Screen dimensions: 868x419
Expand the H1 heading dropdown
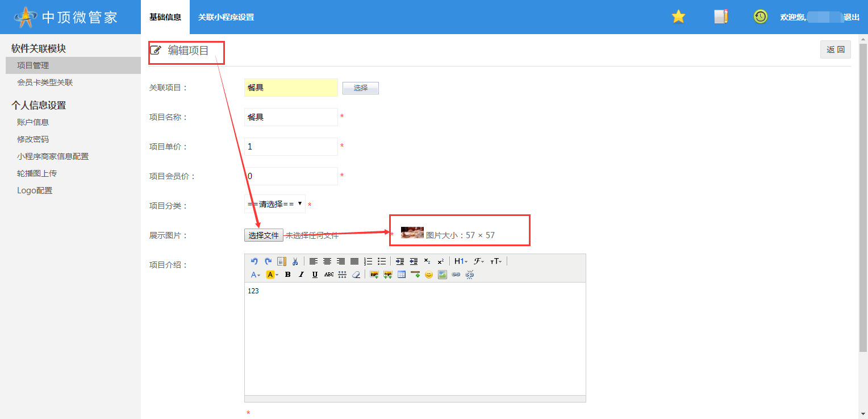[x=461, y=261]
